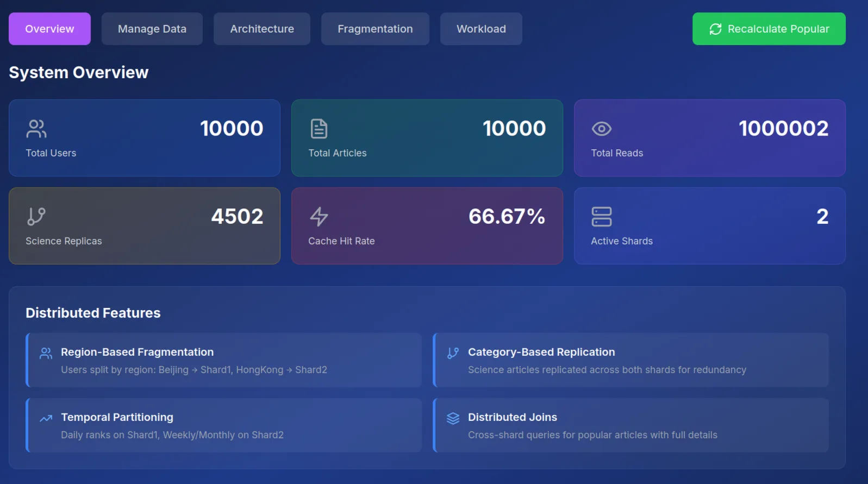Click the Active Shards value 2
Screen dimensions: 868x484
click(823, 217)
